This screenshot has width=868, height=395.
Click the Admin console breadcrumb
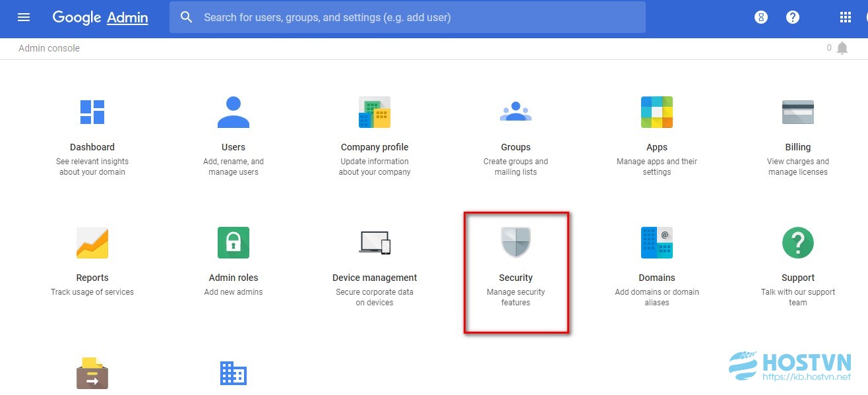tap(49, 48)
